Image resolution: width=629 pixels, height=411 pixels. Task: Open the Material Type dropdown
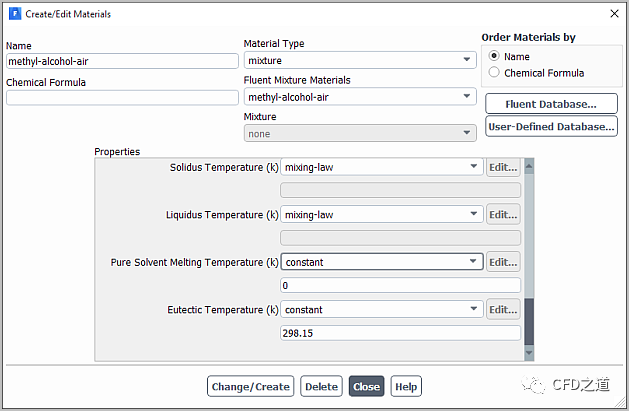click(360, 60)
